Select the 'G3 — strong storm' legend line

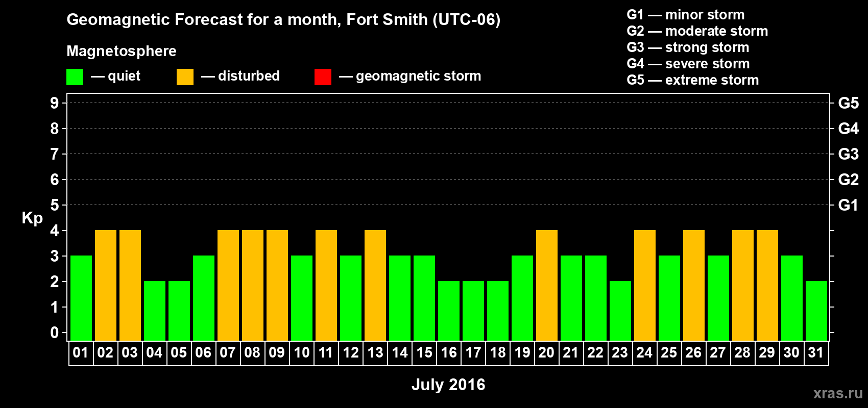688,47
